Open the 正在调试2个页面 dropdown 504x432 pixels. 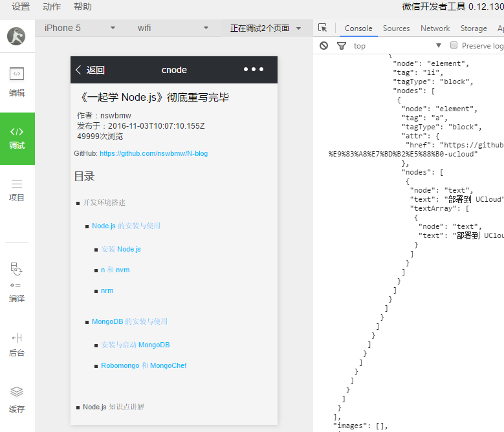(x=266, y=28)
